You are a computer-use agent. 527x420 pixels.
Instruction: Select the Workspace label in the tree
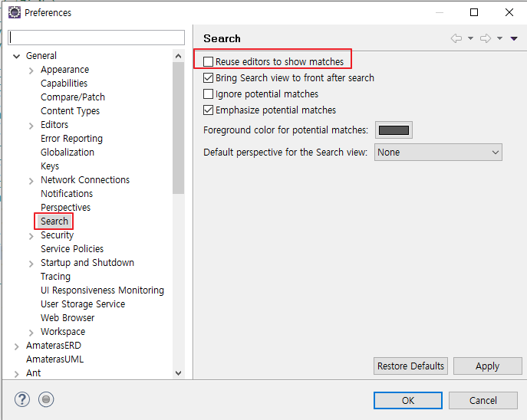point(63,331)
